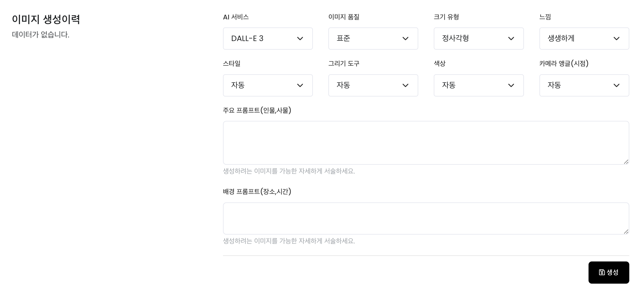Focus the 배경 프롬프트(장소,시간) text area
Viewport: 644px width, 300px height.
[426, 218]
